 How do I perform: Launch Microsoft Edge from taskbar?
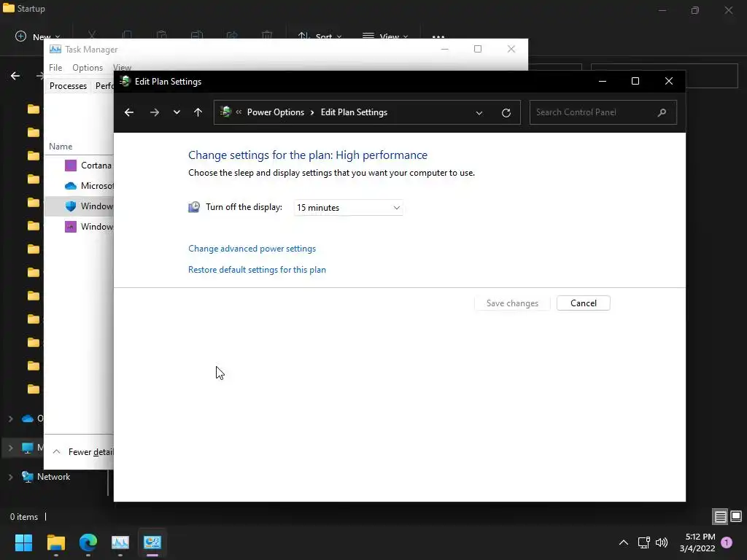pos(88,542)
